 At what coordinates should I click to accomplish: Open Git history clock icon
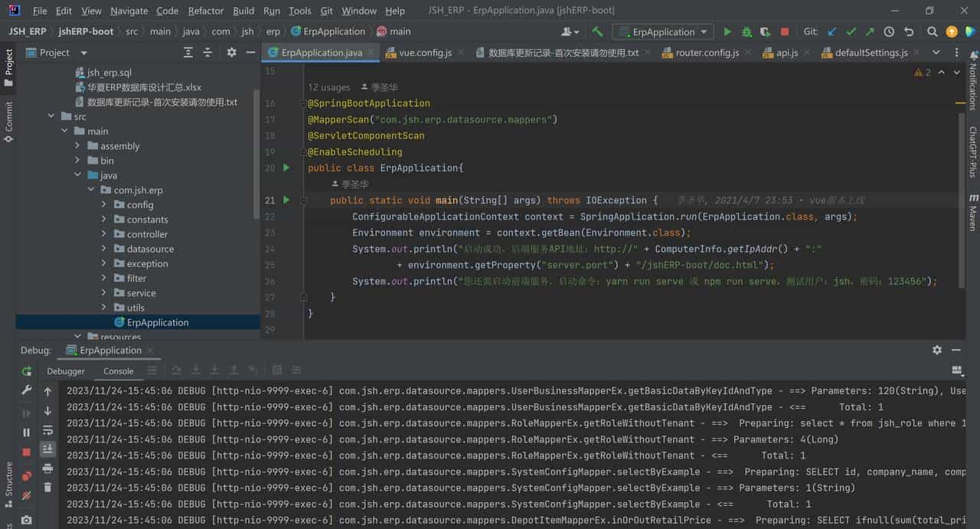coord(889,32)
